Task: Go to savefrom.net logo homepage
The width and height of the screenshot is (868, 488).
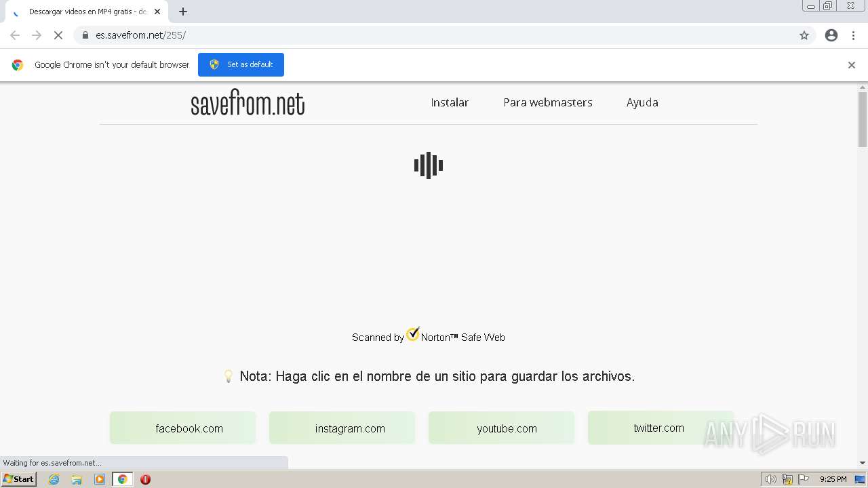Action: 248,103
